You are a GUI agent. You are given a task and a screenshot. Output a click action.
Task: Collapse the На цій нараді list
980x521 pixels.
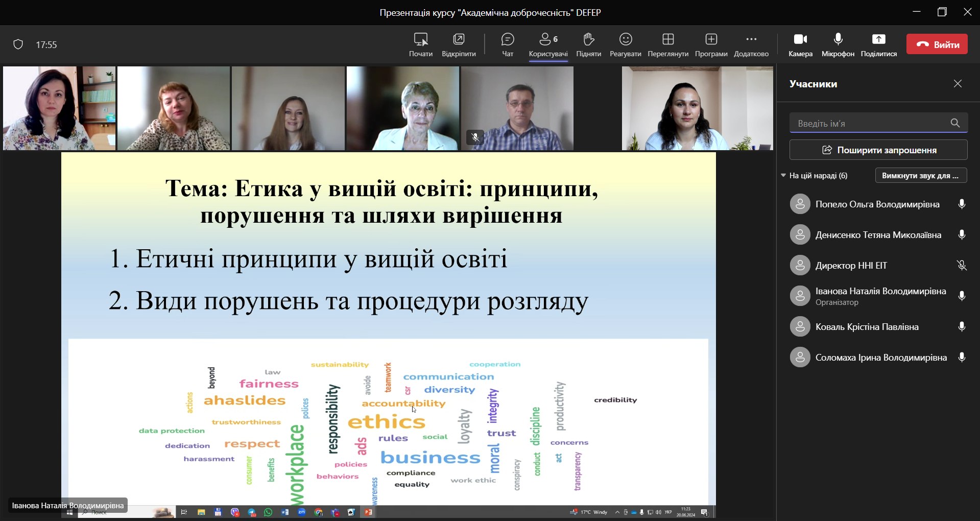tap(783, 176)
